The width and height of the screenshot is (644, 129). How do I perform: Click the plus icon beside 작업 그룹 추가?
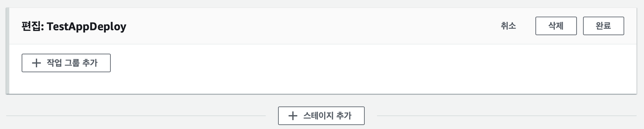(x=36, y=63)
